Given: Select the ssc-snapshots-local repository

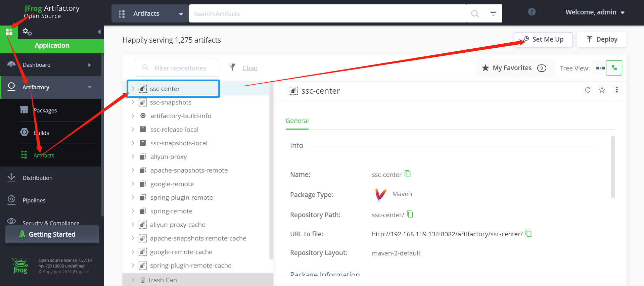Looking at the screenshot, I should pos(179,143).
